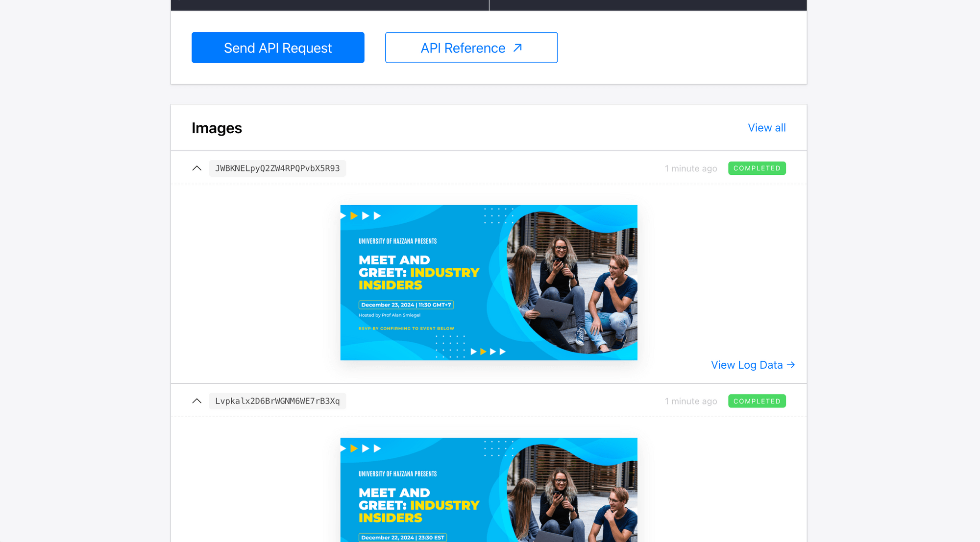Open View Log Data link
The image size is (980, 542).
tap(746, 365)
